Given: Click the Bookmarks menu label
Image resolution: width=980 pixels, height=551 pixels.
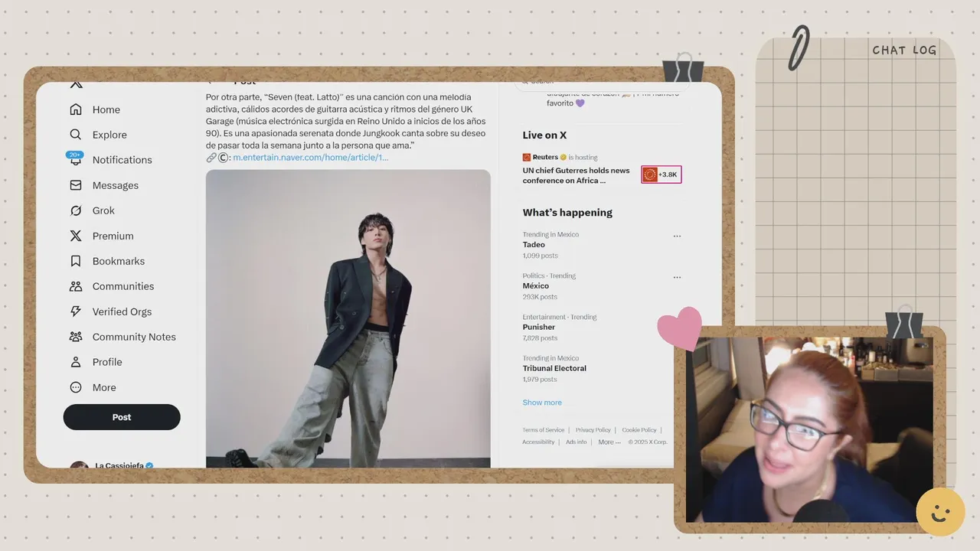Looking at the screenshot, I should (x=119, y=261).
